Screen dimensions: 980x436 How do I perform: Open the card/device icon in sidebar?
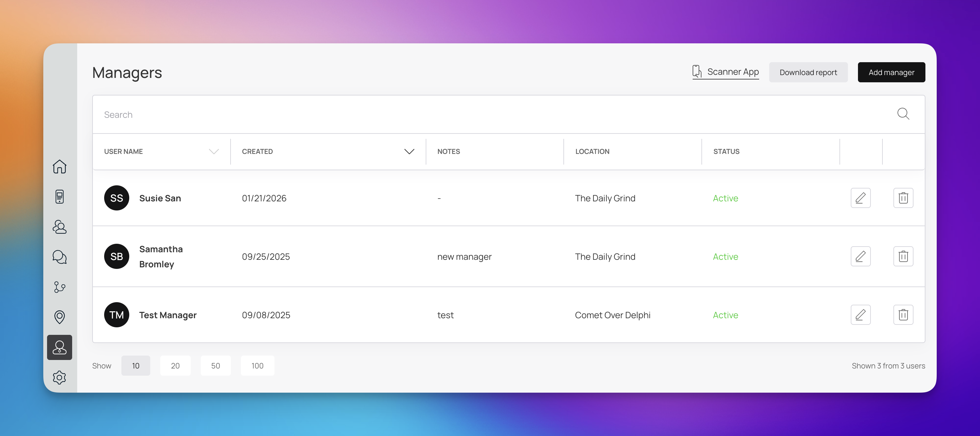tap(59, 197)
